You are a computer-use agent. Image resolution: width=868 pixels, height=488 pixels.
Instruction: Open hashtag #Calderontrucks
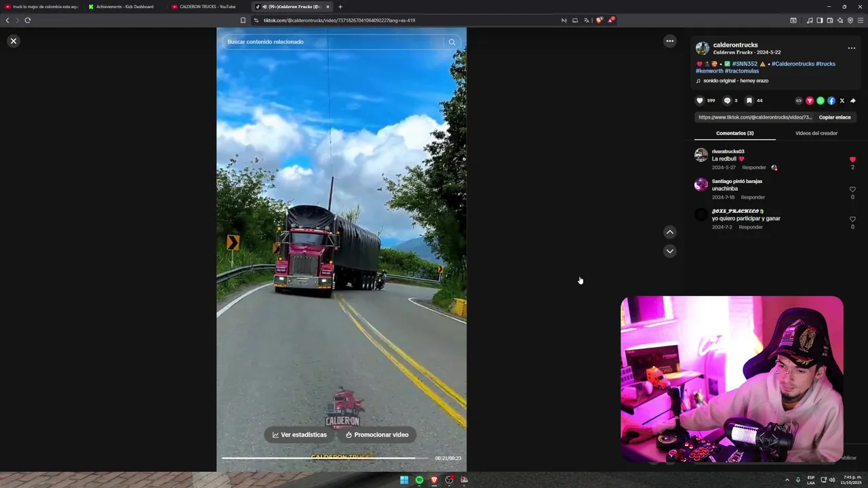coord(793,64)
